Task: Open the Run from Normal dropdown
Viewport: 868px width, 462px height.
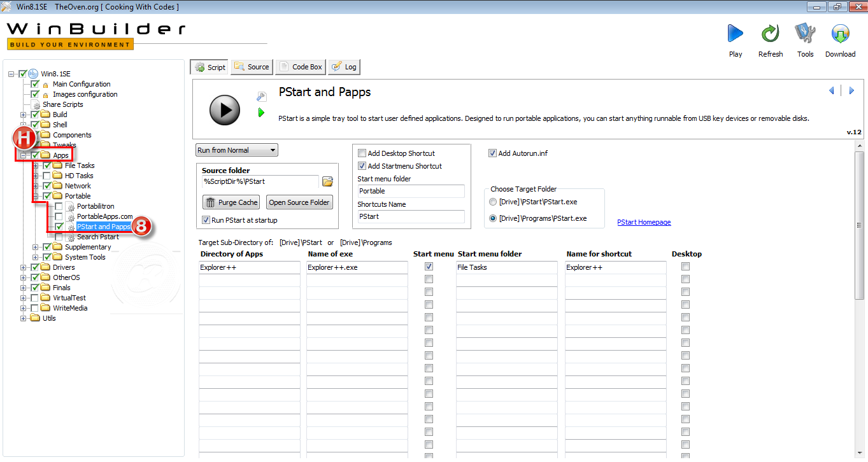Action: coord(237,150)
